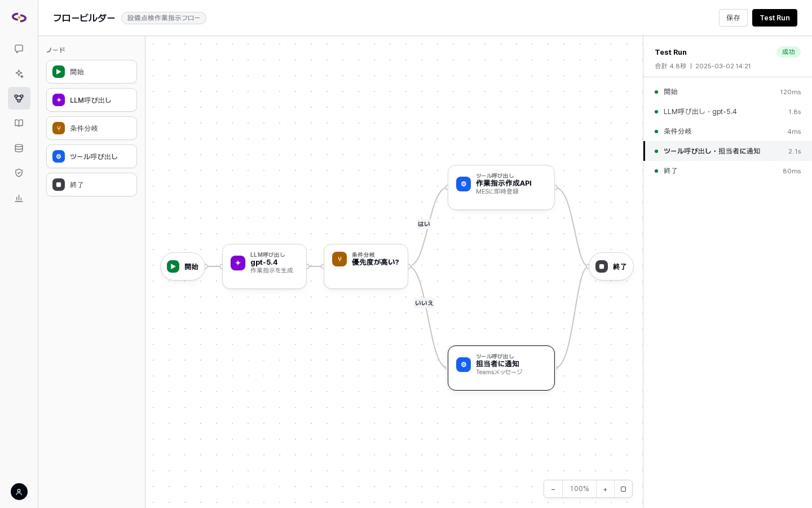Select the flow builder sidebar icon
The height and width of the screenshot is (508, 812).
19,98
